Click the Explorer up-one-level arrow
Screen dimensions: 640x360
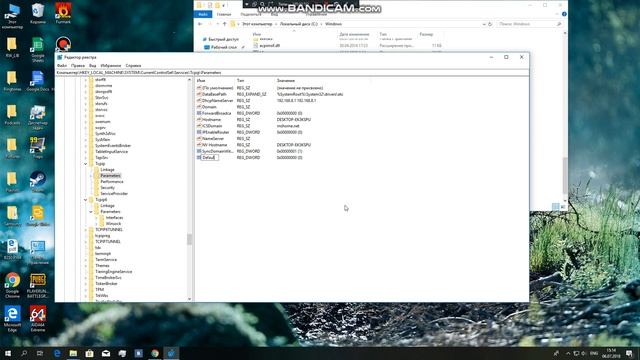(224, 24)
